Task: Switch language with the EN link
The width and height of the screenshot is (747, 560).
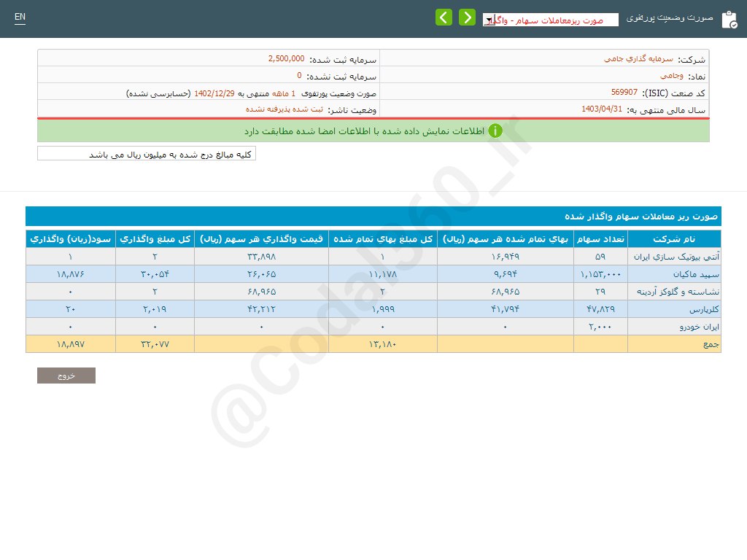Action: [x=20, y=17]
